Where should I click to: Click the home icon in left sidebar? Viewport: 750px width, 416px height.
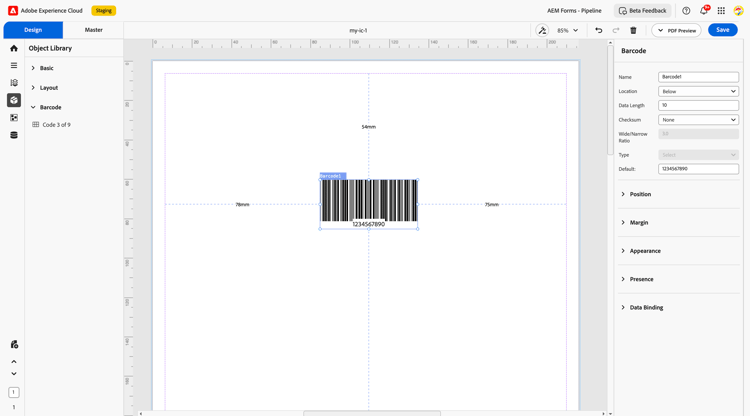(x=14, y=48)
